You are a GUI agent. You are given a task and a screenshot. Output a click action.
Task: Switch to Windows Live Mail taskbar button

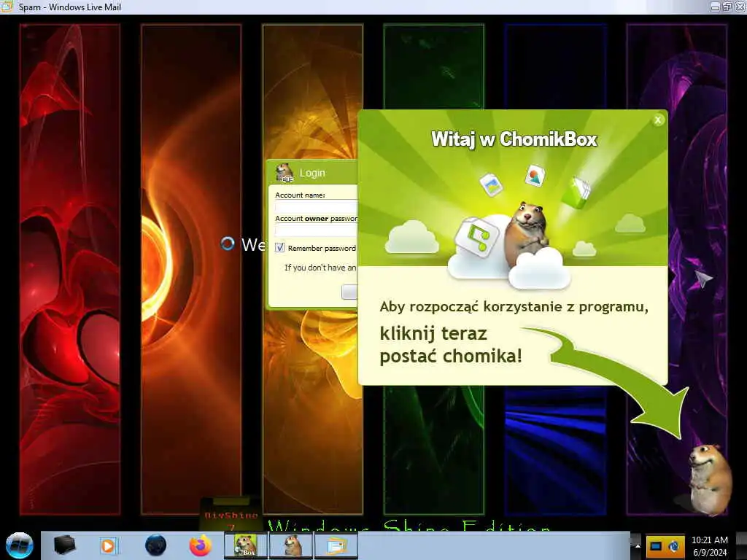336,545
